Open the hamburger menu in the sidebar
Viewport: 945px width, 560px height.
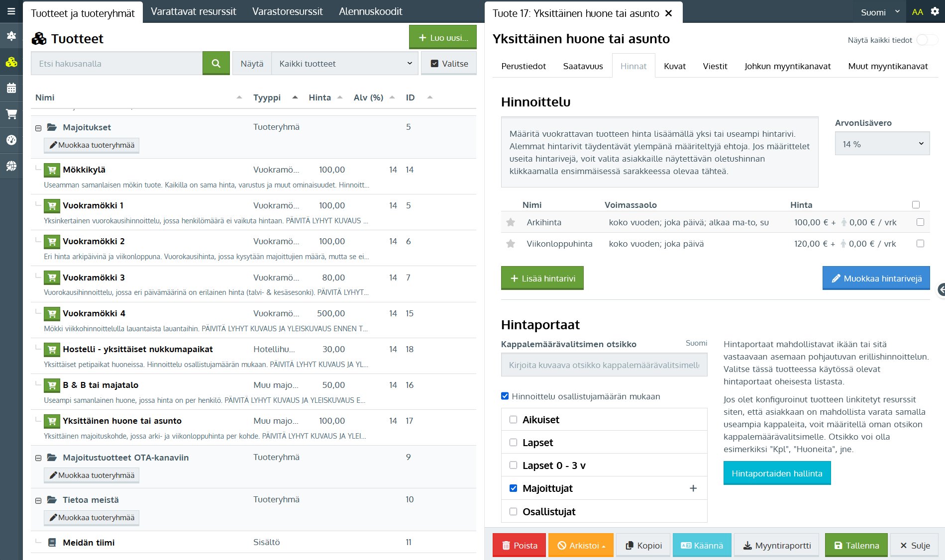tap(11, 11)
